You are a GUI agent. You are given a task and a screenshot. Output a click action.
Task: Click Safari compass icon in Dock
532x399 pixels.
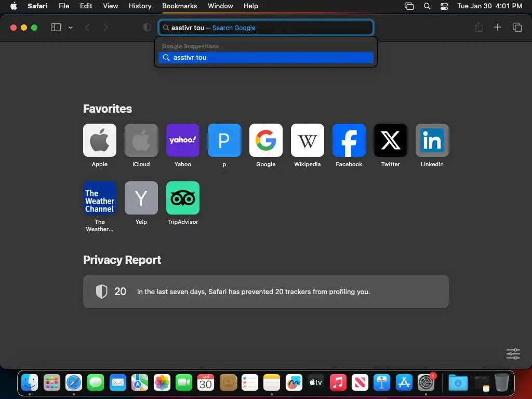coord(74,383)
